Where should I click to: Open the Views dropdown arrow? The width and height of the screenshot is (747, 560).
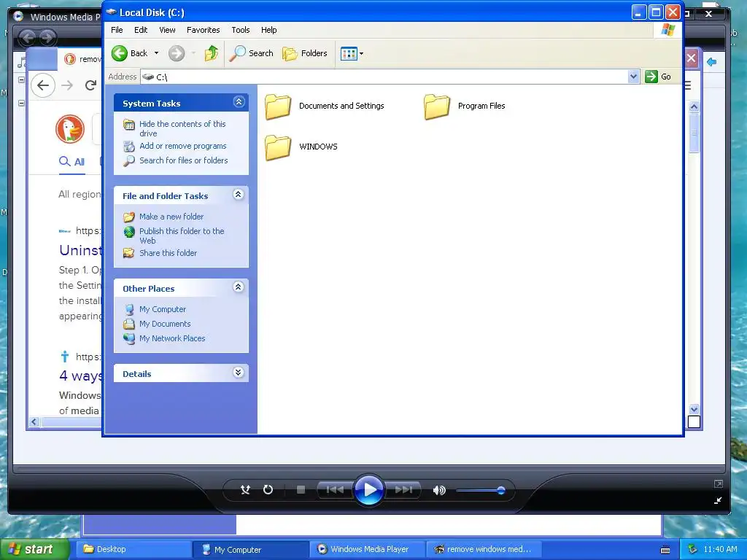pyautogui.click(x=361, y=54)
